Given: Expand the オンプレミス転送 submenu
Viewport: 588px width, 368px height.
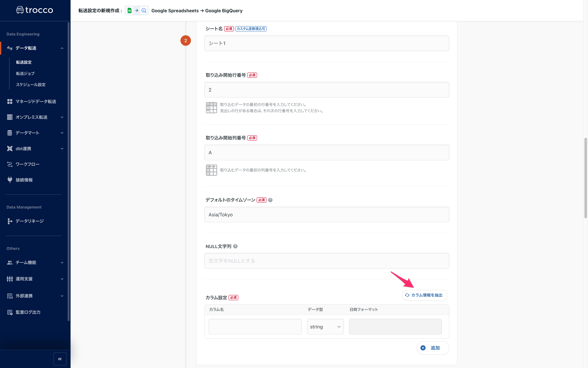Looking at the screenshot, I should click(62, 117).
